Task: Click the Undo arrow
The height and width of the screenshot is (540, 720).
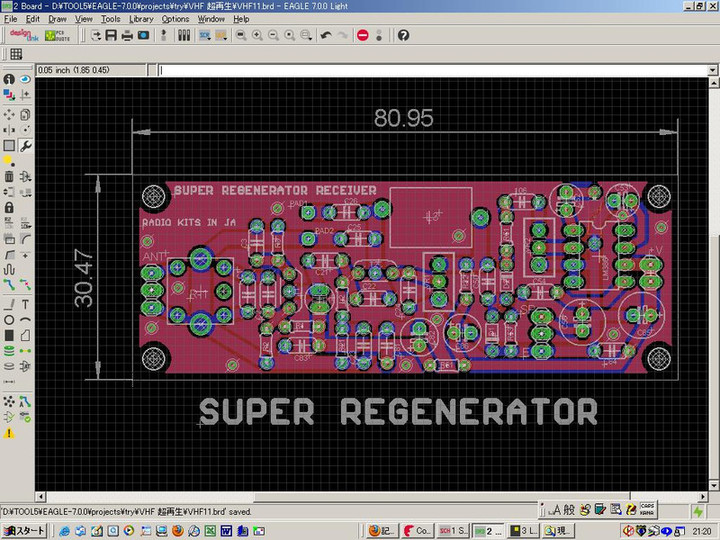Action: tap(326, 35)
